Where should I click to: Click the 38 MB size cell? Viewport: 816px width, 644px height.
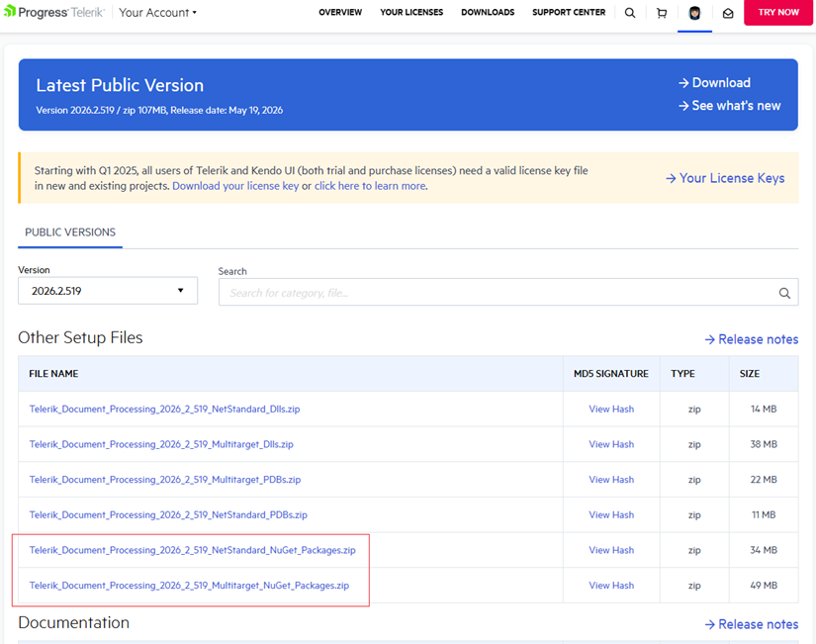[764, 444]
